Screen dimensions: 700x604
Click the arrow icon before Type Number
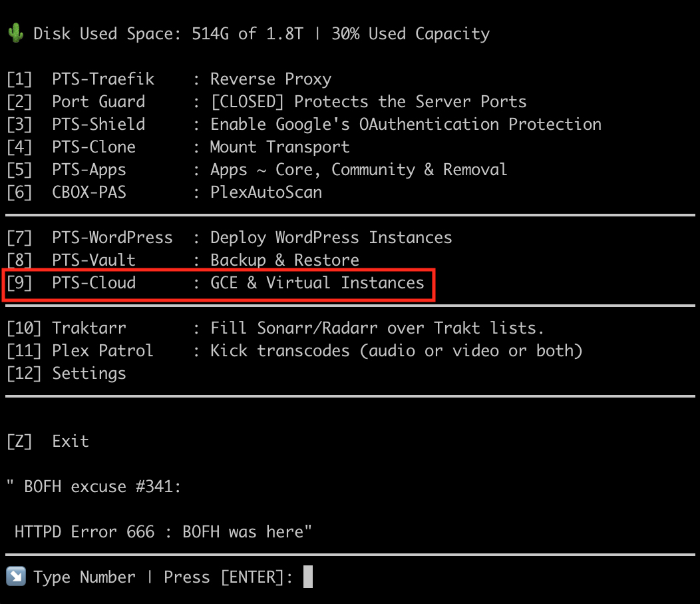pos(15,576)
